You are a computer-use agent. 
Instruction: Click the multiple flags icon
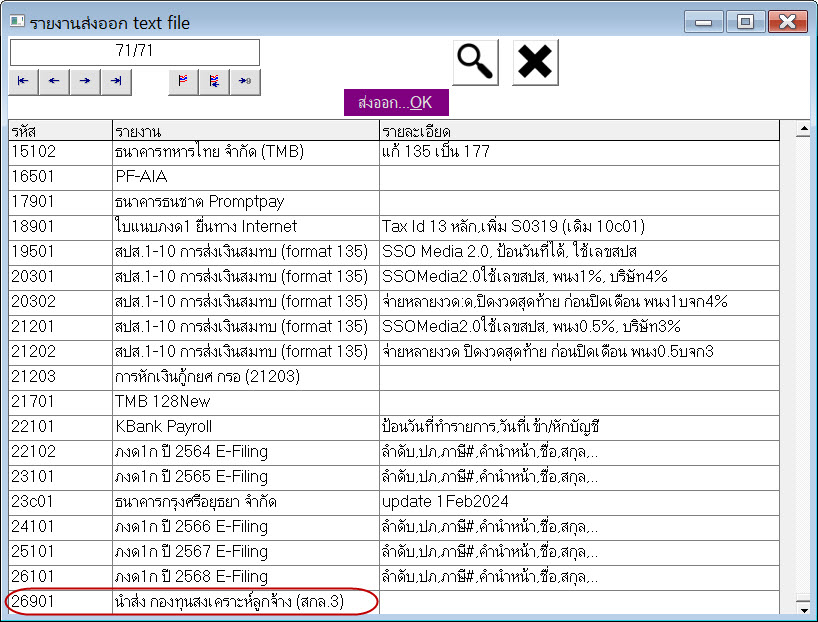214,81
